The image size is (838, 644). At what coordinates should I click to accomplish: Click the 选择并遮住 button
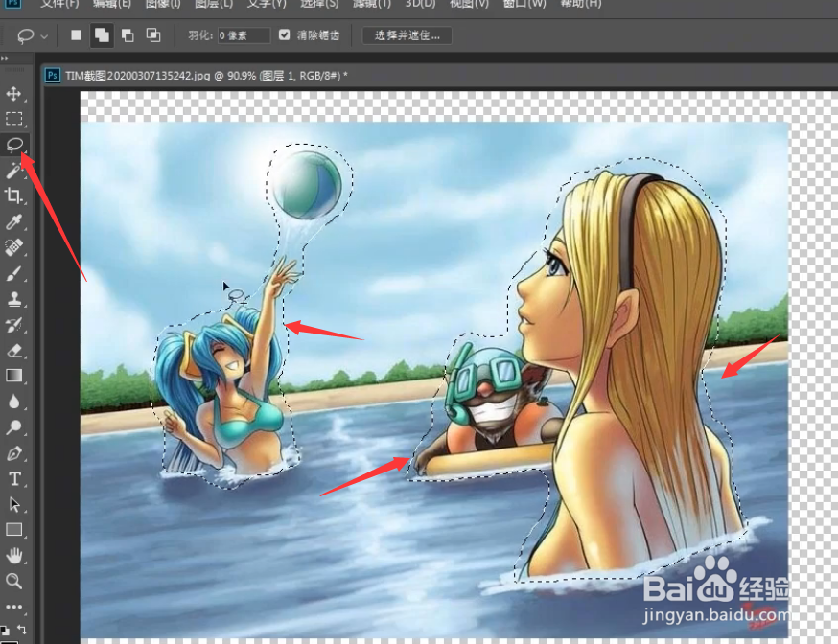pos(407,35)
